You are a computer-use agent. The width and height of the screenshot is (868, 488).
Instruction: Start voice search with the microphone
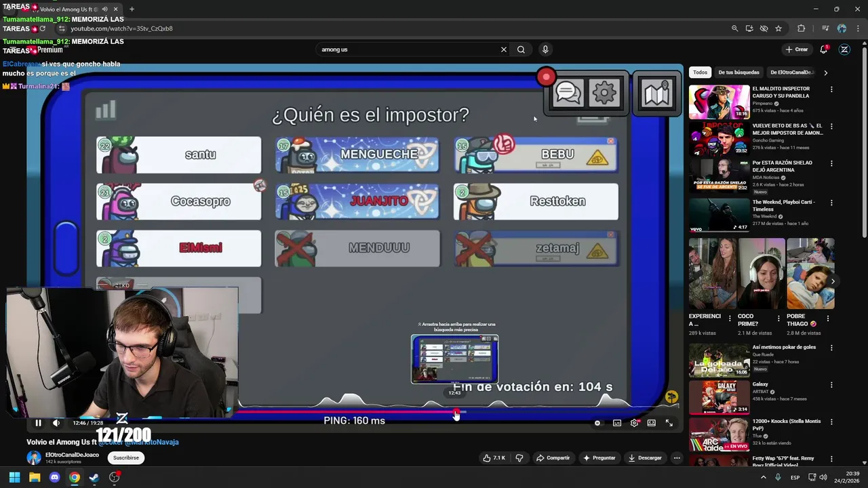pyautogui.click(x=545, y=49)
